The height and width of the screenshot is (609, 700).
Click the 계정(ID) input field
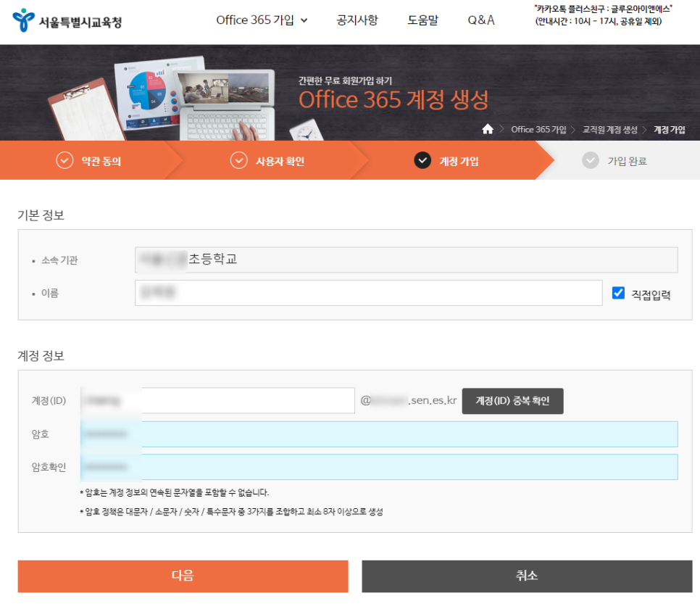tap(218, 400)
